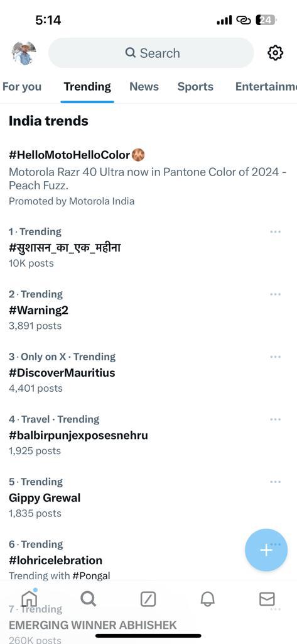Switch to the For you tab
The width and height of the screenshot is (297, 644).
22,87
